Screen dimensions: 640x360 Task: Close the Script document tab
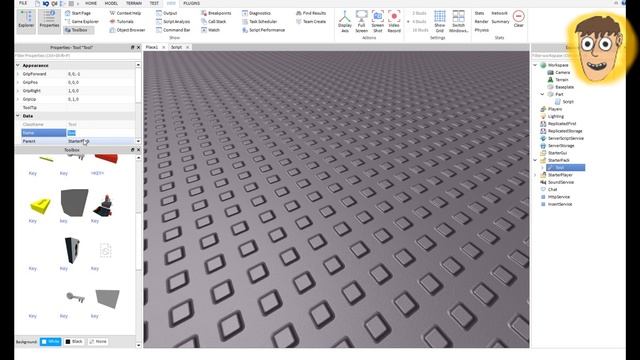[x=187, y=47]
